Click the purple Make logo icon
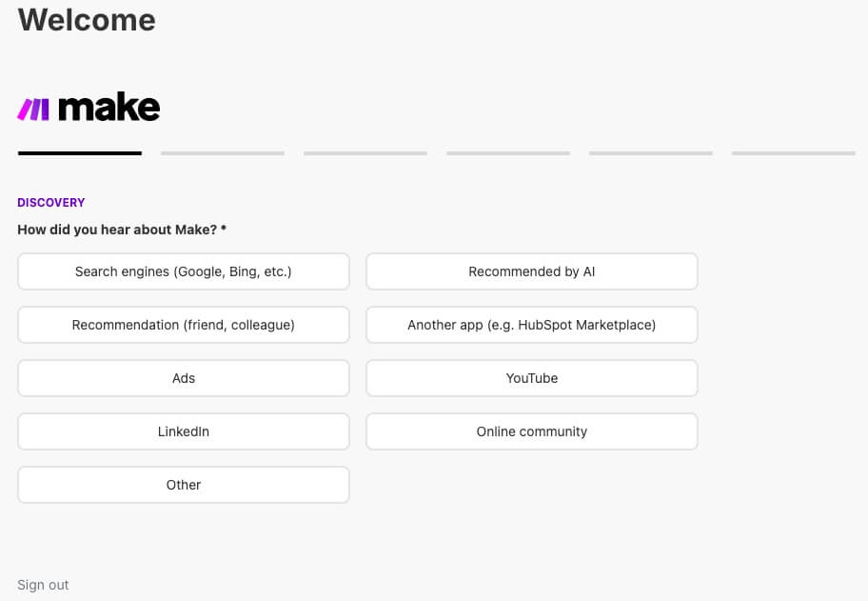This screenshot has width=868, height=601. coord(33,109)
